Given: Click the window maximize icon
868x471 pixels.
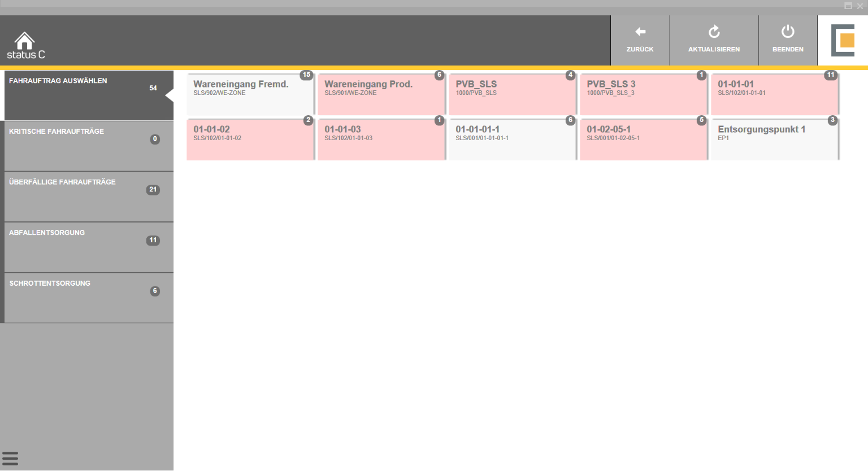Looking at the screenshot, I should point(848,6).
